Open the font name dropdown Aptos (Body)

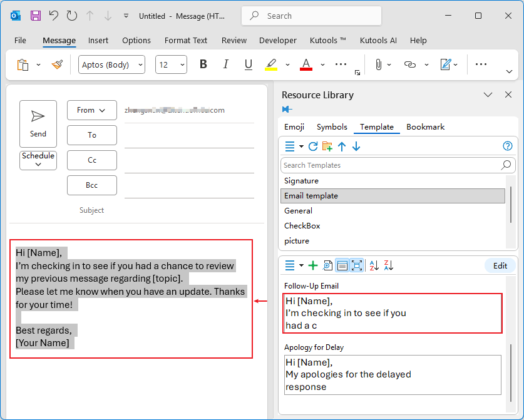point(111,64)
